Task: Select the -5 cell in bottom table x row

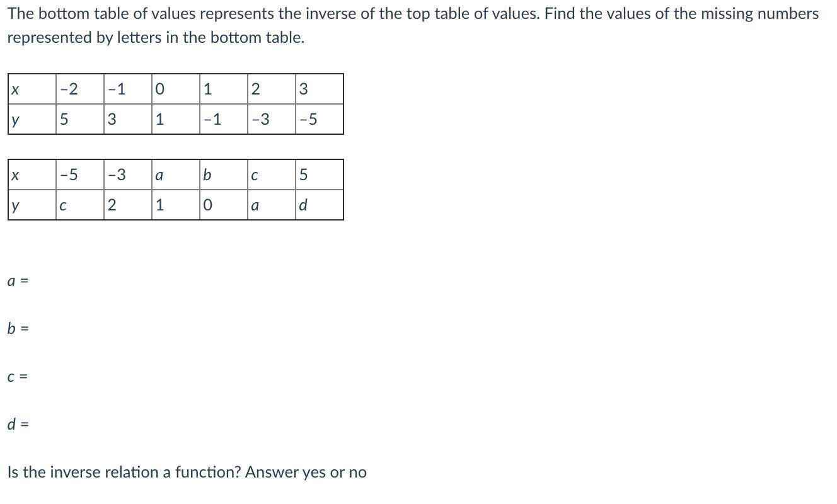Action: click(80, 175)
